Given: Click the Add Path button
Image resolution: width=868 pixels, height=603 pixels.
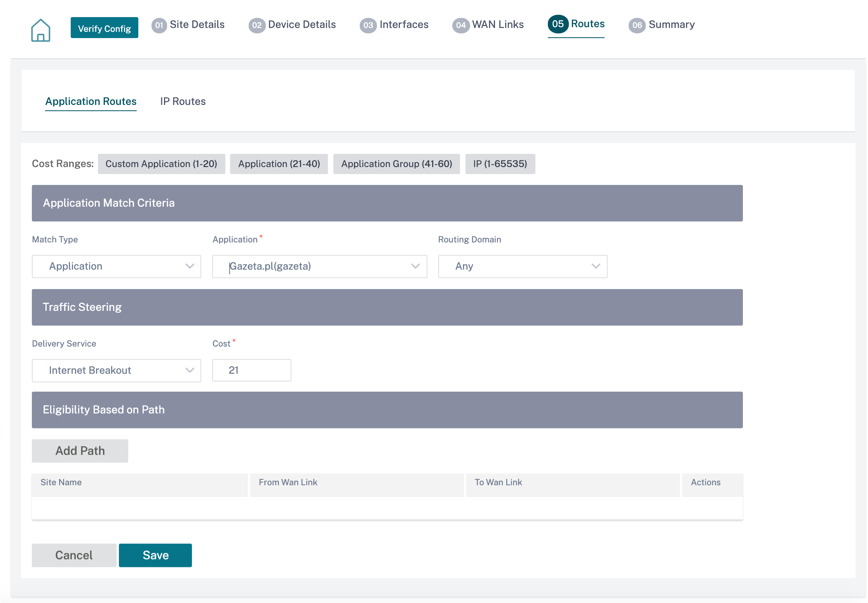Looking at the screenshot, I should pyautogui.click(x=80, y=451).
